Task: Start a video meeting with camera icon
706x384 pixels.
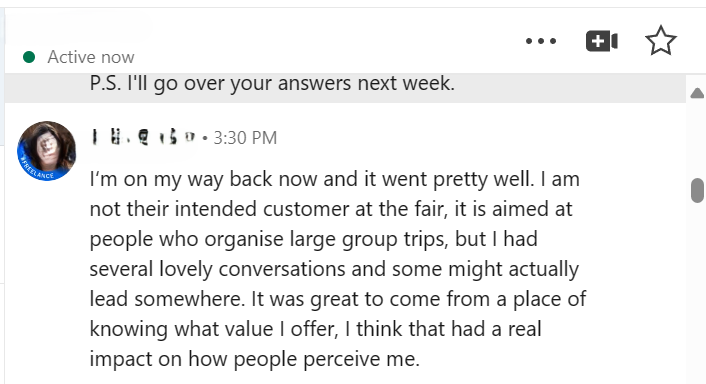Action: 602,41
